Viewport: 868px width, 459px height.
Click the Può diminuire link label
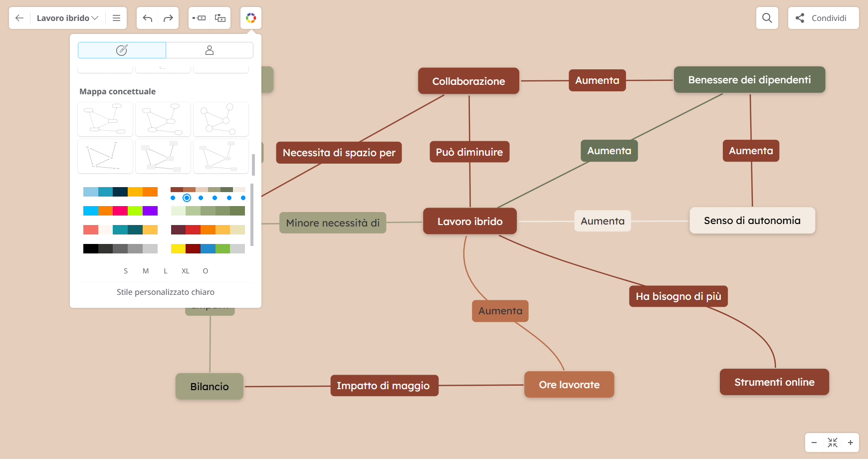(x=469, y=152)
